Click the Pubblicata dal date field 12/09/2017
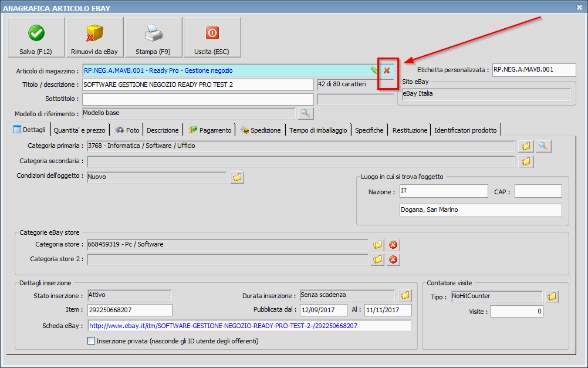The image size is (588, 368). [323, 310]
